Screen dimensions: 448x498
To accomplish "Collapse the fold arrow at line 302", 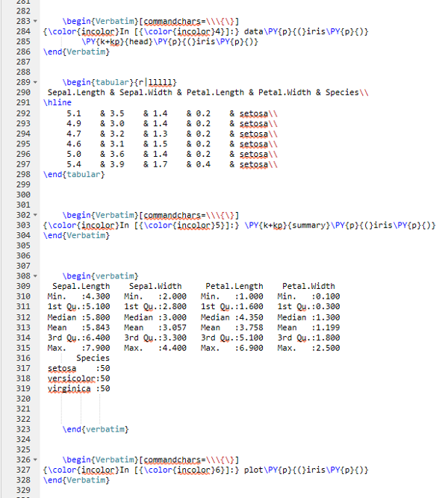I will pyautogui.click(x=35, y=215).
